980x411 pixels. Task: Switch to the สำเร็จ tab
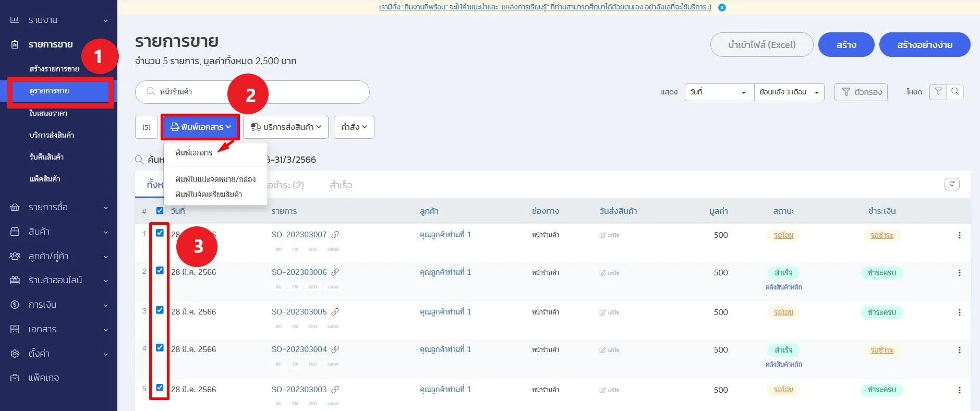coord(341,185)
